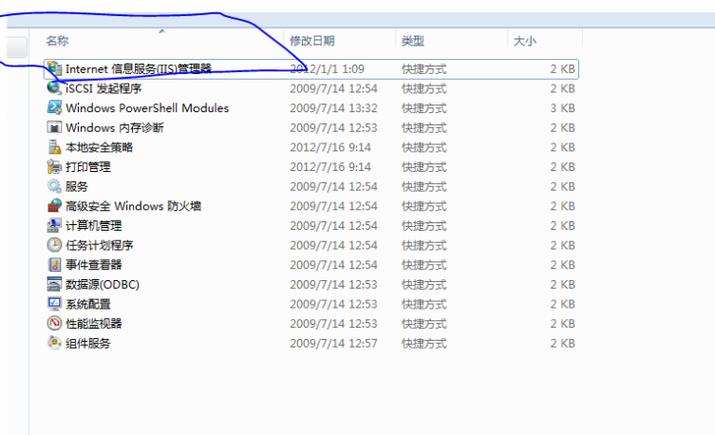
Task: Select the 数据源(ODBC) file name
Action: tap(103, 285)
